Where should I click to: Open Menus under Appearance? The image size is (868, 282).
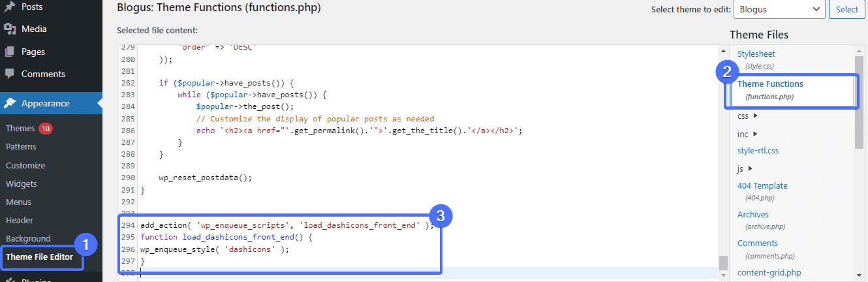click(19, 202)
